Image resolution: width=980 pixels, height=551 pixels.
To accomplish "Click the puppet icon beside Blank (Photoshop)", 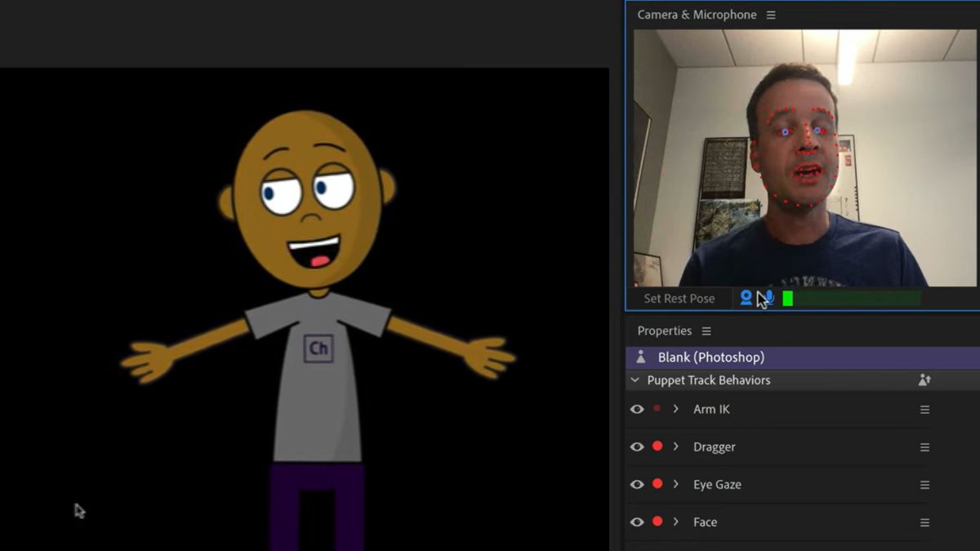I will (x=641, y=358).
